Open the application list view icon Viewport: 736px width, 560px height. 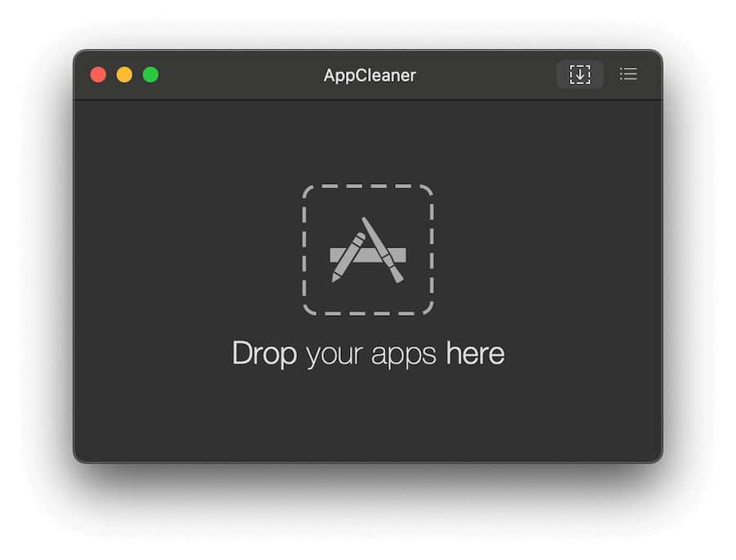628,74
